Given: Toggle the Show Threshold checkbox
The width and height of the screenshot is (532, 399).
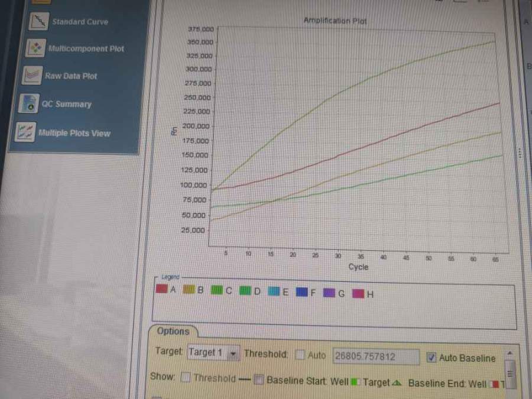Looking at the screenshot, I should tap(186, 377).
